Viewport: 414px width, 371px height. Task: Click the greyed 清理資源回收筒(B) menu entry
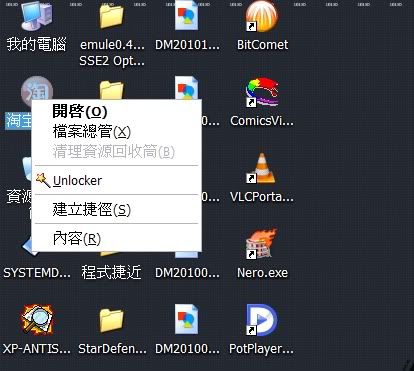[x=117, y=152]
